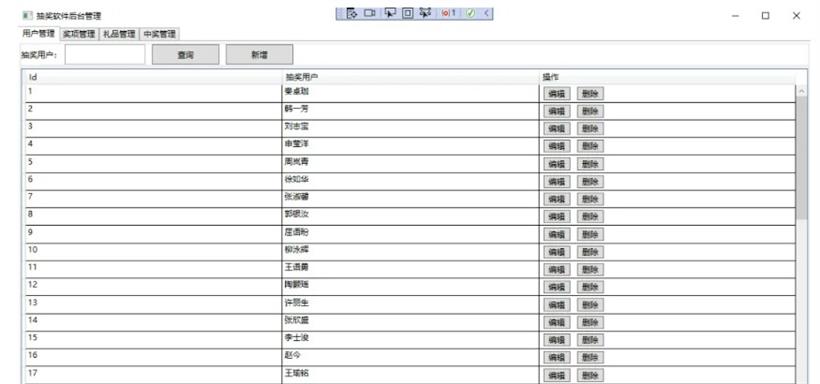The height and width of the screenshot is (384, 820).
Task: Toggle track focused element icon
Action: [425, 14]
